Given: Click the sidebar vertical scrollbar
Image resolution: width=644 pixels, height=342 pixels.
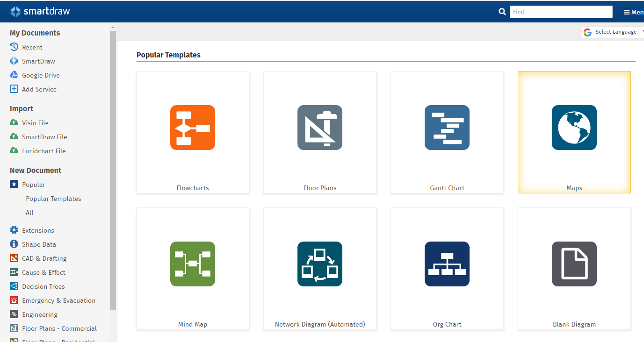Looking at the screenshot, I should pyautogui.click(x=113, y=171).
